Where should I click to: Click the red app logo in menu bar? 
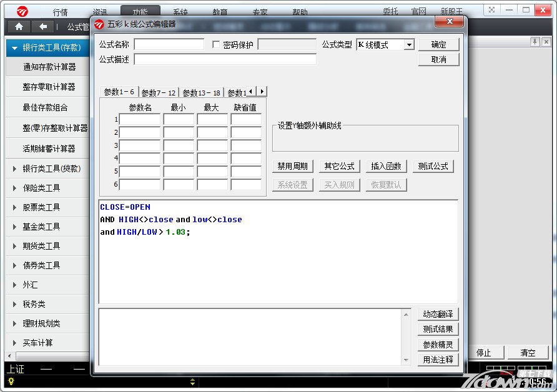(x=22, y=12)
